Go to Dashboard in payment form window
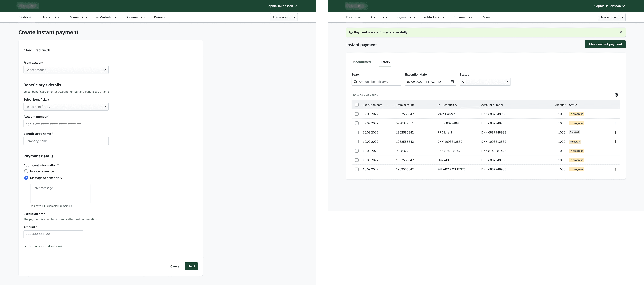The image size is (644, 285). (x=26, y=17)
